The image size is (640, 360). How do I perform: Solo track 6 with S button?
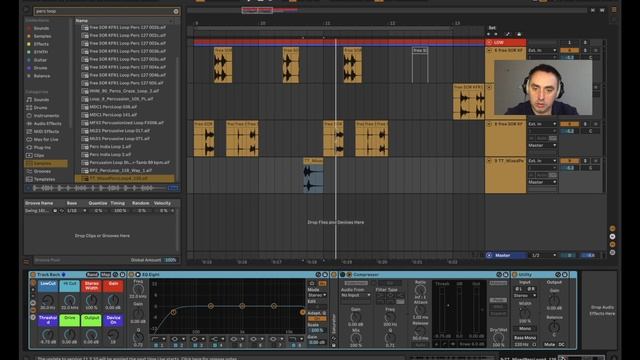(x=585, y=51)
